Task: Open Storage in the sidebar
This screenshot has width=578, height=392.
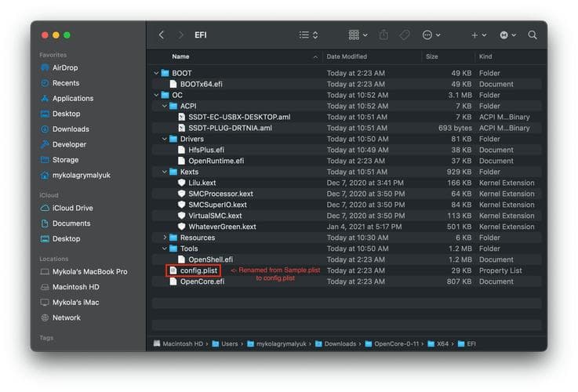Action: click(60, 160)
